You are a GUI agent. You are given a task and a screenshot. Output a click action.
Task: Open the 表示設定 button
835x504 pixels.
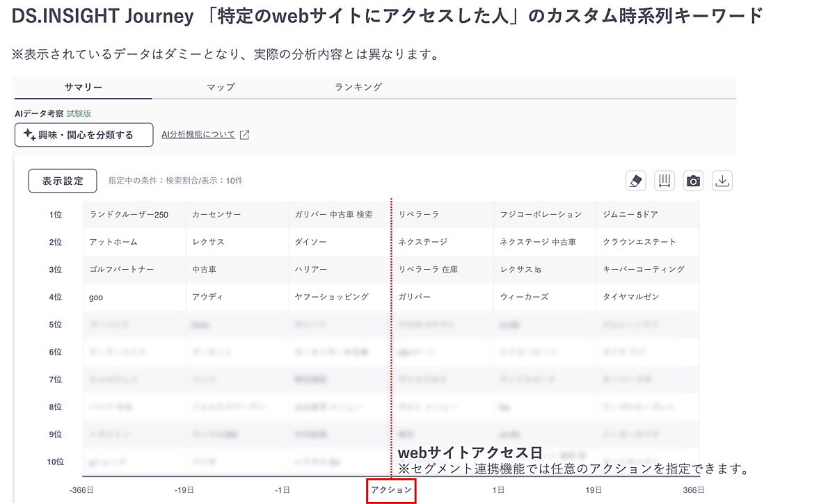click(63, 181)
